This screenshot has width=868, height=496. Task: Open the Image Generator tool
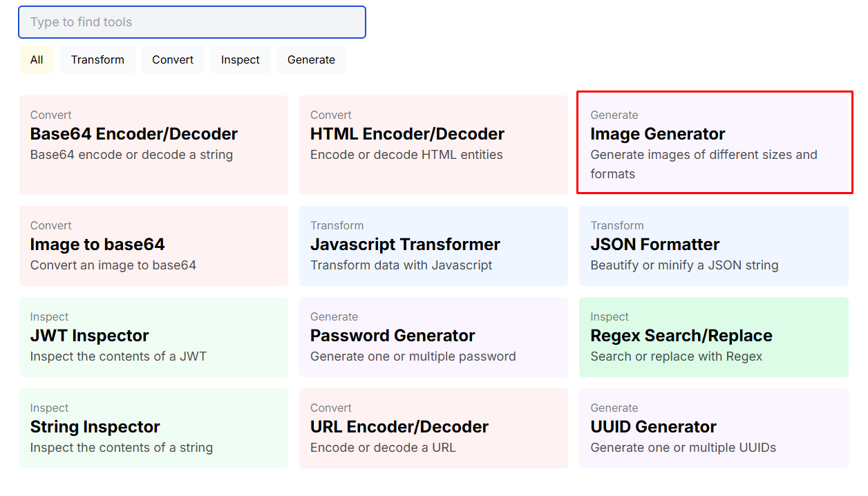coord(715,142)
